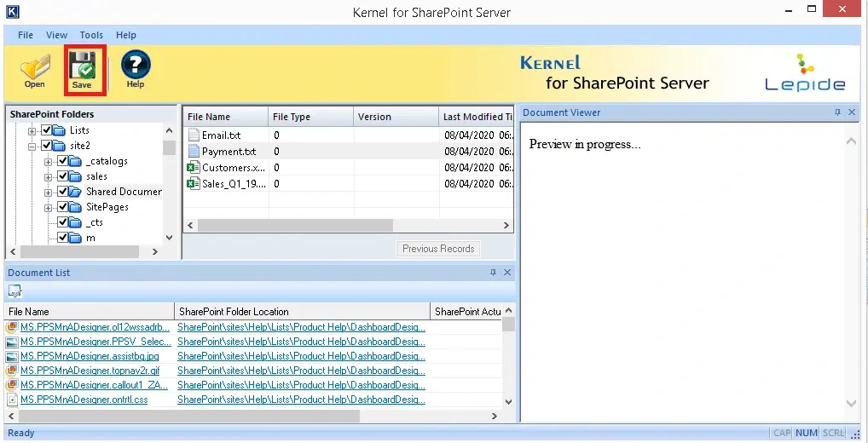Click right arrow of Document List horizontal scrollbar
The height and width of the screenshot is (443, 868).
[495, 416]
